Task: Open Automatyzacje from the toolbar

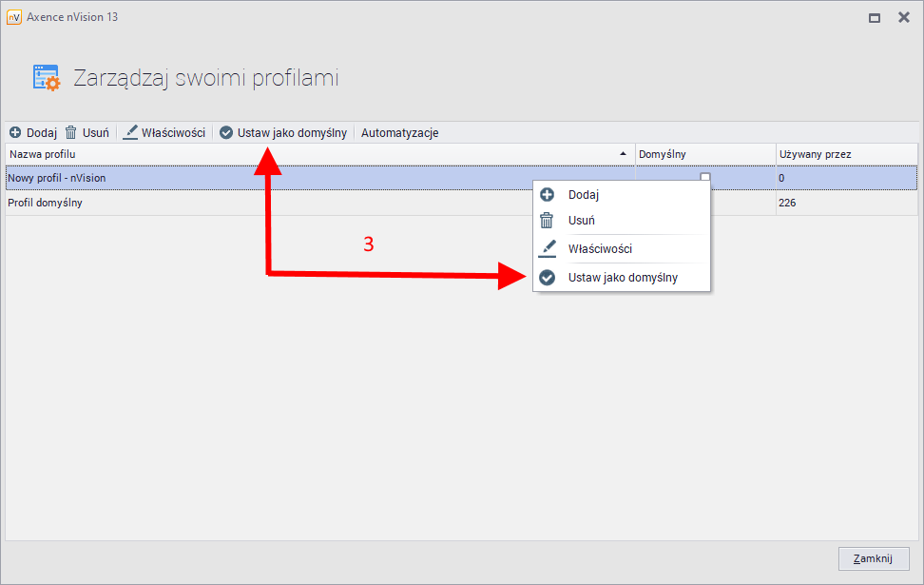Action: tap(399, 133)
